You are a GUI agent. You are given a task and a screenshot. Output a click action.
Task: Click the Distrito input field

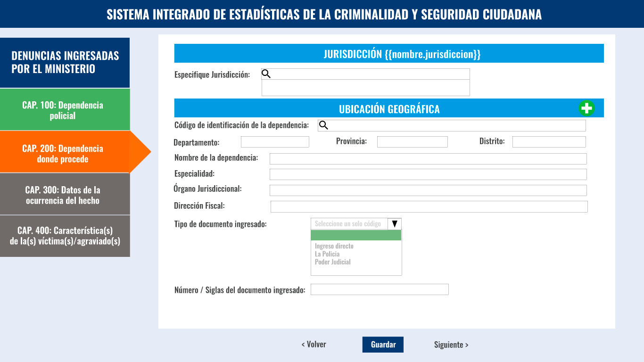pos(549,142)
